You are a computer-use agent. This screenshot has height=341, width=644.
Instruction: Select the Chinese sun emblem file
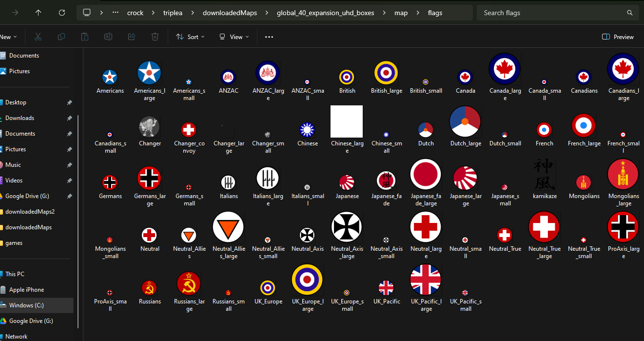[307, 130]
